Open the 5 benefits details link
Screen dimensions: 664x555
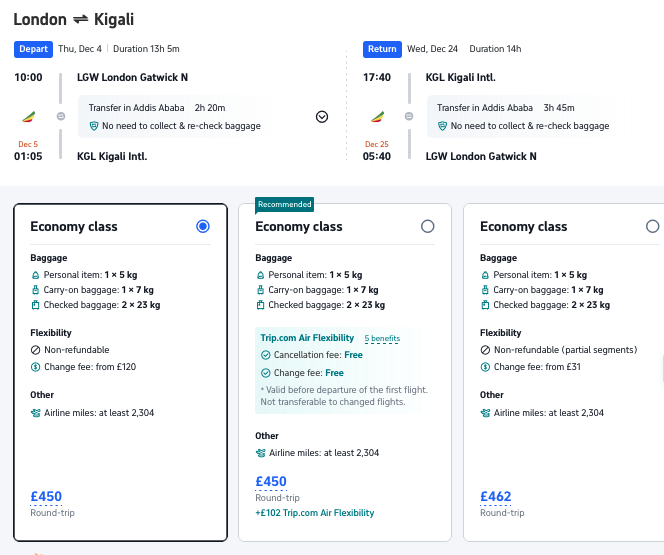tap(381, 339)
